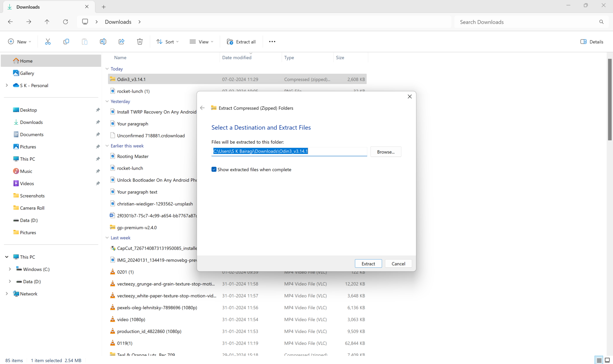Collapse This PC tree node
This screenshot has width=613, height=364.
pos(7,257)
